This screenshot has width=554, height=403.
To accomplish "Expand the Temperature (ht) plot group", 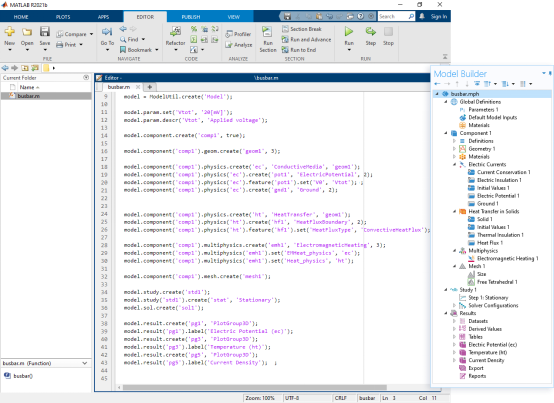I will click(x=454, y=352).
